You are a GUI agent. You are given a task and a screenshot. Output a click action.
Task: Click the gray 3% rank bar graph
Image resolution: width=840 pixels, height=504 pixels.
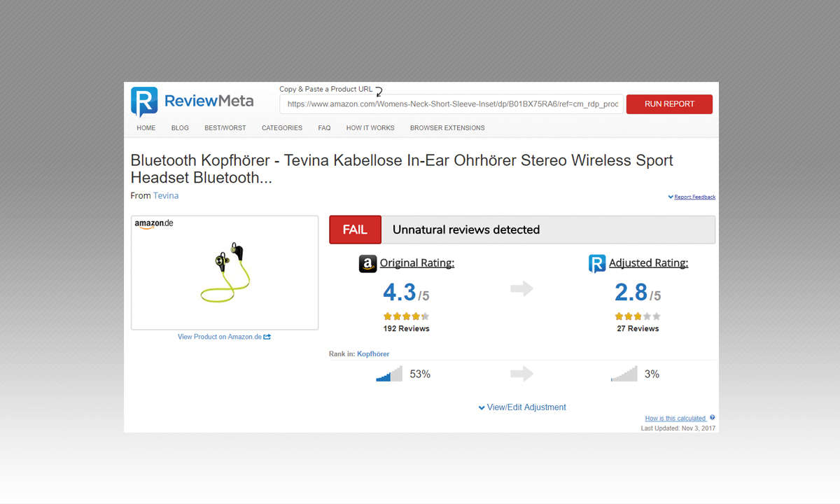(x=624, y=374)
